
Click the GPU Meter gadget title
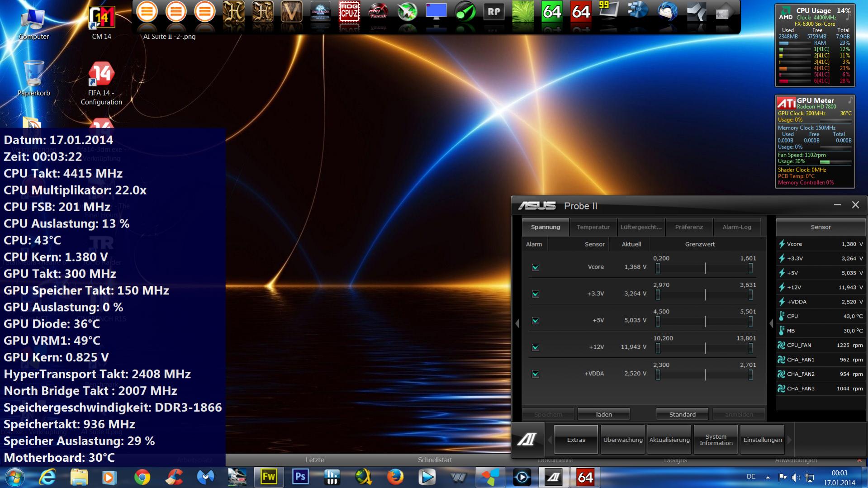tap(815, 100)
